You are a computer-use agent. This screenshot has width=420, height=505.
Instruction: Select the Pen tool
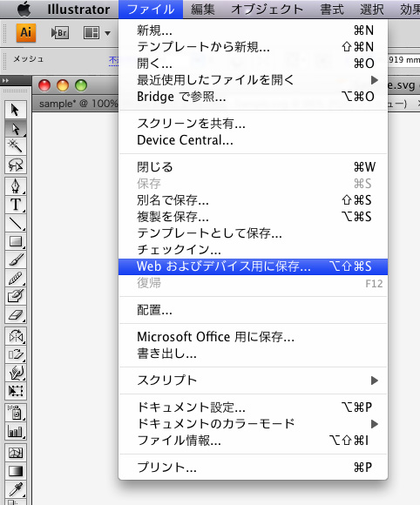(x=15, y=185)
